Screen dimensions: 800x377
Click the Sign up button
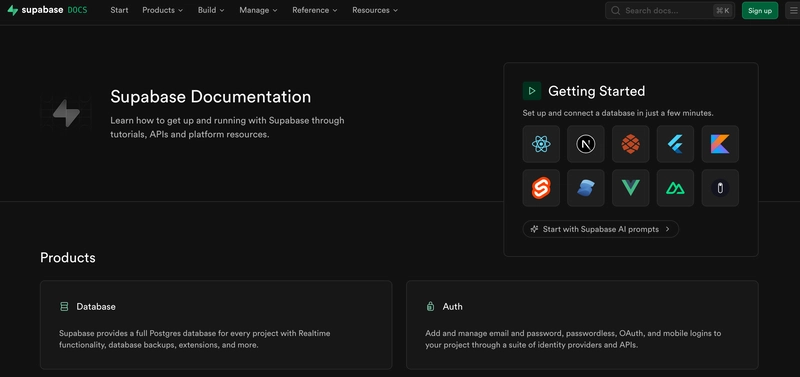[x=760, y=10]
